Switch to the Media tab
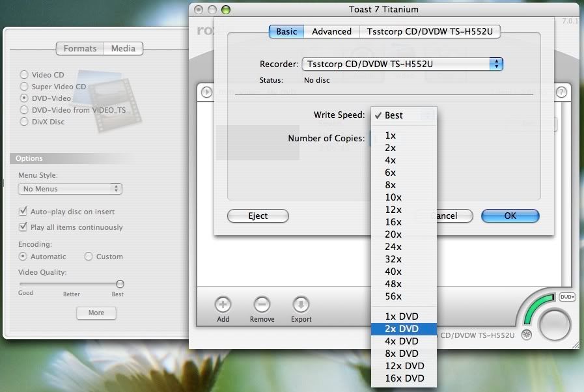This screenshot has height=392, width=584. click(x=123, y=48)
